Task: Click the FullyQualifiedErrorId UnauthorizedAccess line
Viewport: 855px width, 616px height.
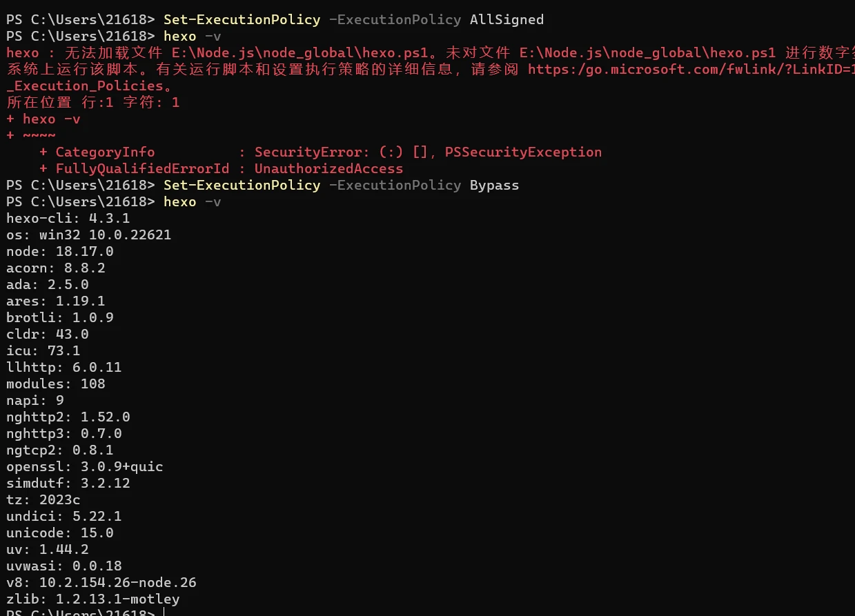Action: click(222, 168)
